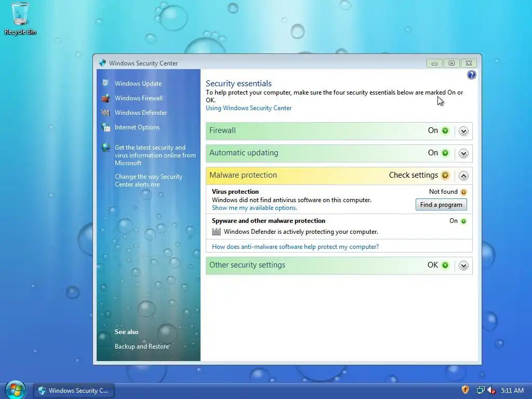
Task: Open Internet Options from the sidebar
Action: (137, 127)
